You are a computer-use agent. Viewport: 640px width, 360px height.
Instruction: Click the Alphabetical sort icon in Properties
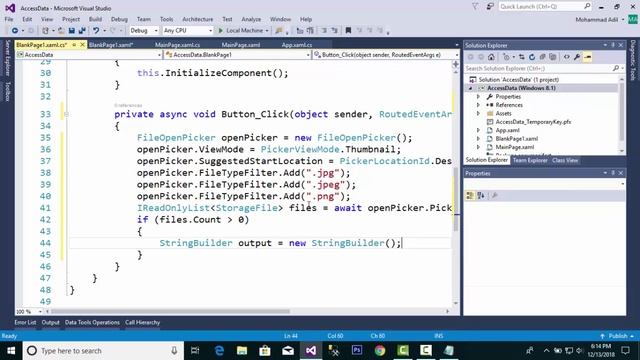(481, 196)
